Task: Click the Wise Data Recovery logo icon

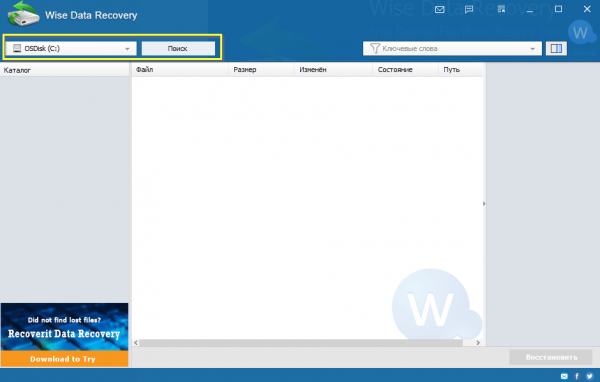Action: 23,14
